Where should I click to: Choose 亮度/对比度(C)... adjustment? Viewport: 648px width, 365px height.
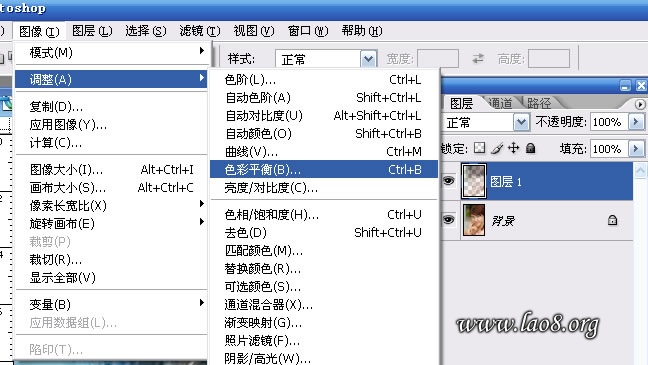tap(324, 188)
